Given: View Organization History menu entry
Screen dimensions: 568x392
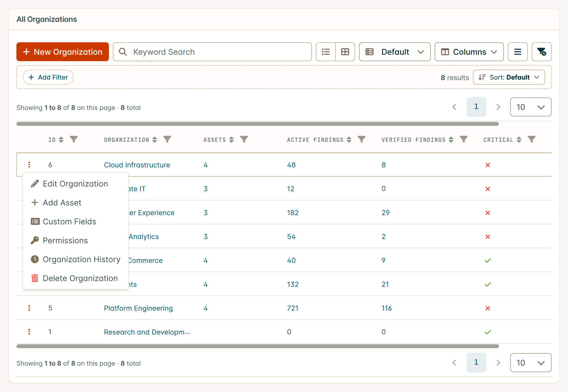Looking at the screenshot, I should click(75, 259).
